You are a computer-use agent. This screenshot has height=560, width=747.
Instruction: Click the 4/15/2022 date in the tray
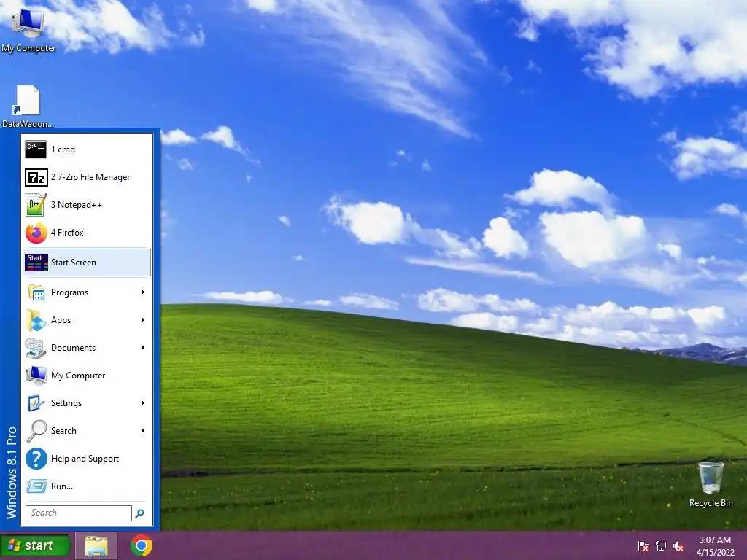click(x=715, y=553)
